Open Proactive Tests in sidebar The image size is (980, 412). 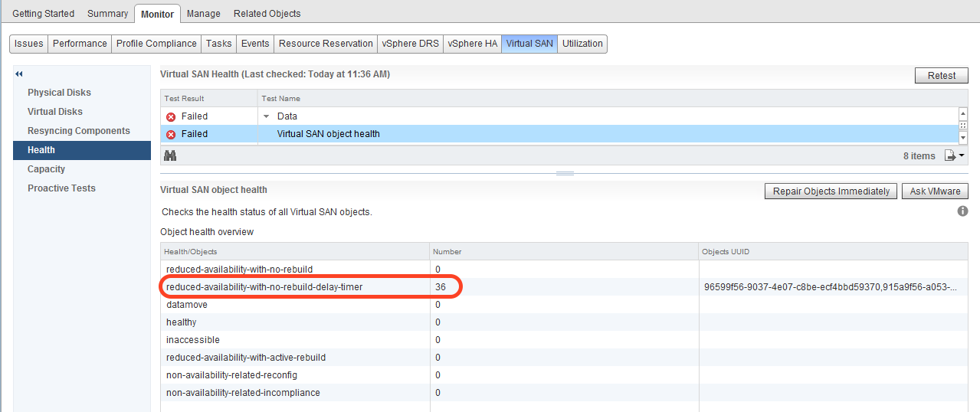[x=61, y=188]
